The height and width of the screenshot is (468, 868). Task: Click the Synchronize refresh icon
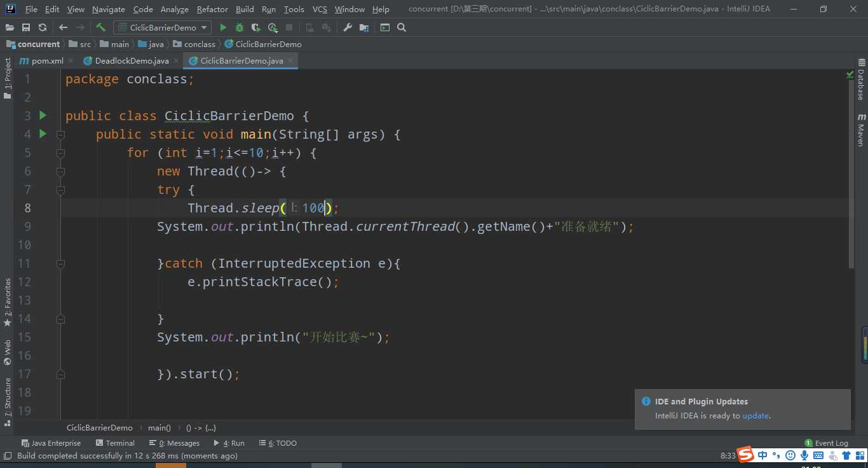pos(43,27)
